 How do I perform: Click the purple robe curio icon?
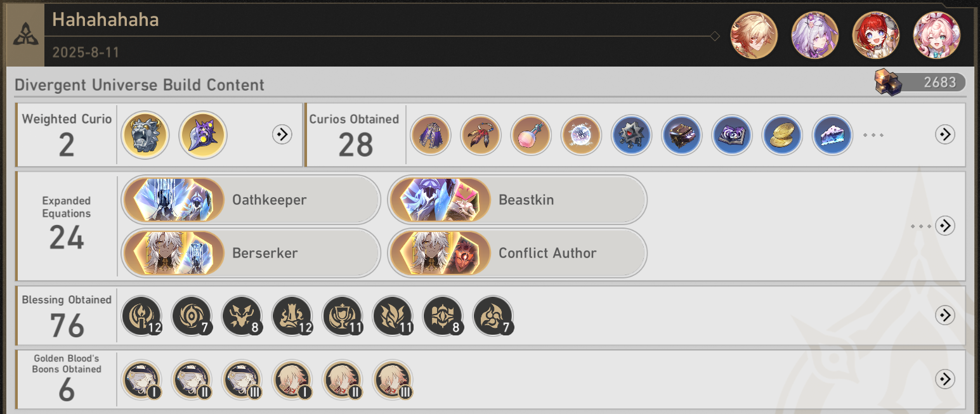coord(431,135)
